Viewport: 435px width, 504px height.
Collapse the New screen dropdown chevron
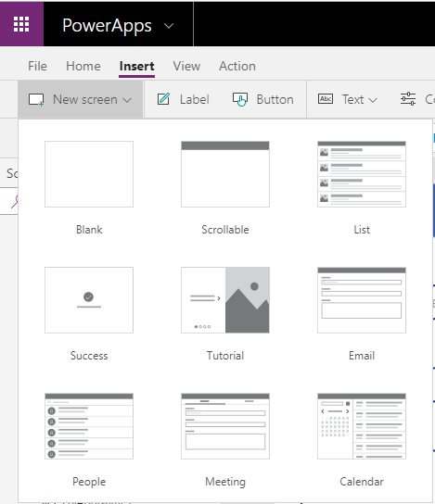127,100
